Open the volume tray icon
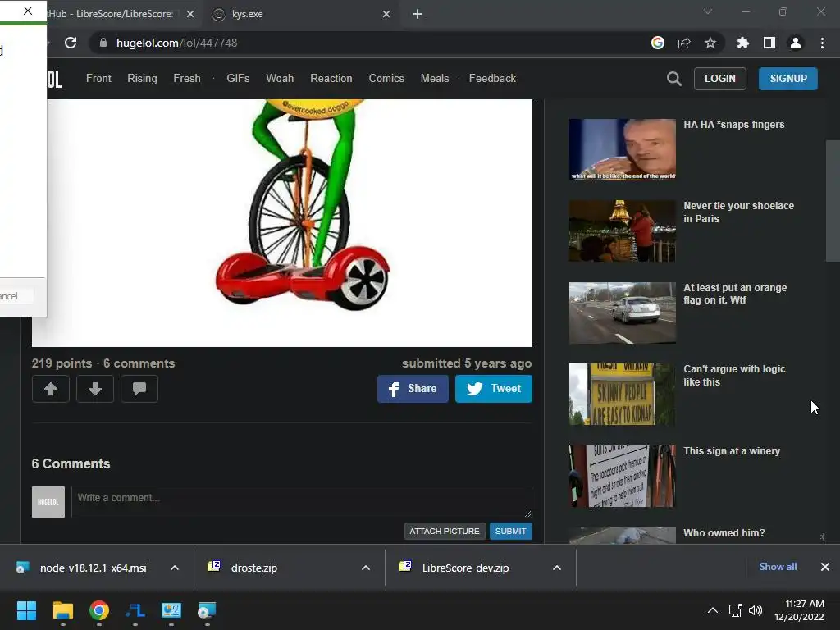840x630 pixels. [x=756, y=610]
